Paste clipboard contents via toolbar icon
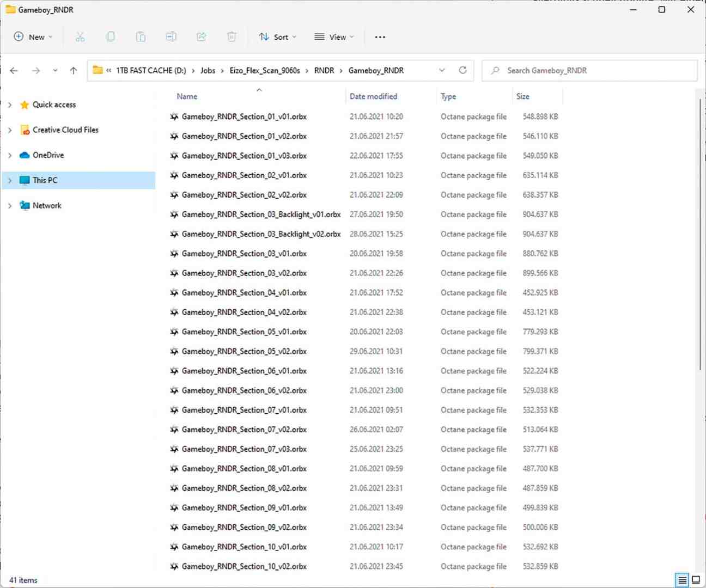The width and height of the screenshot is (706, 588). pos(141,36)
